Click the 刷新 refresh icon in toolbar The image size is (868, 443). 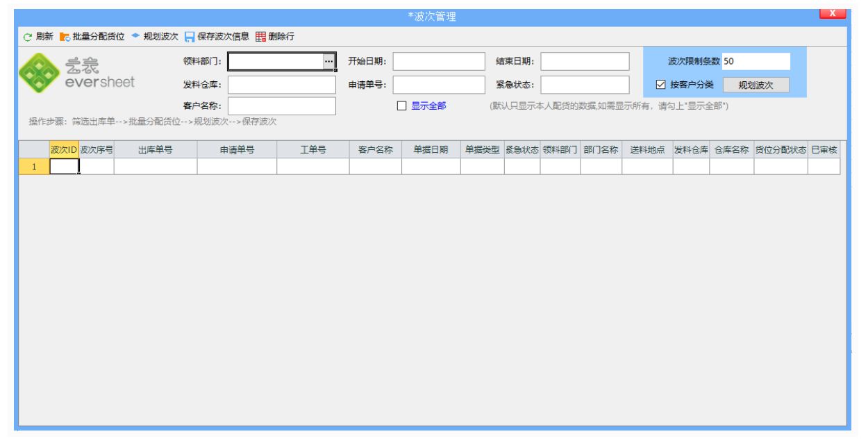coord(28,37)
